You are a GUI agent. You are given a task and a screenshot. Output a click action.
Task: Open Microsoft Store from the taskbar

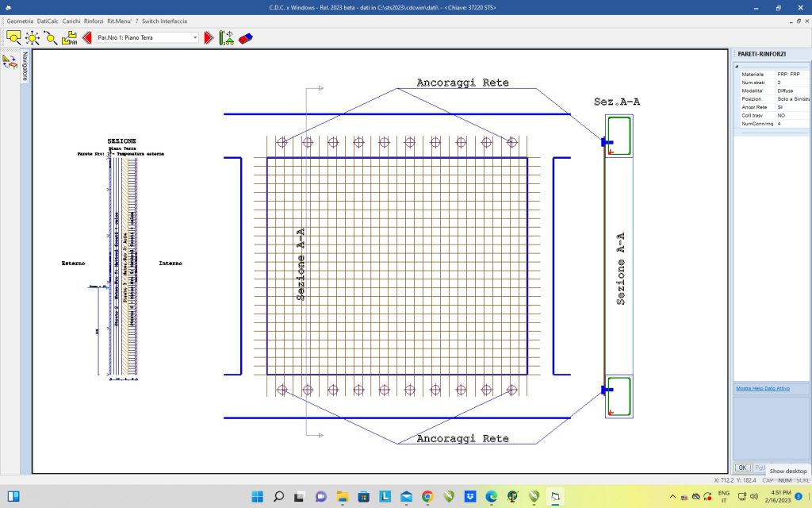[x=363, y=496]
